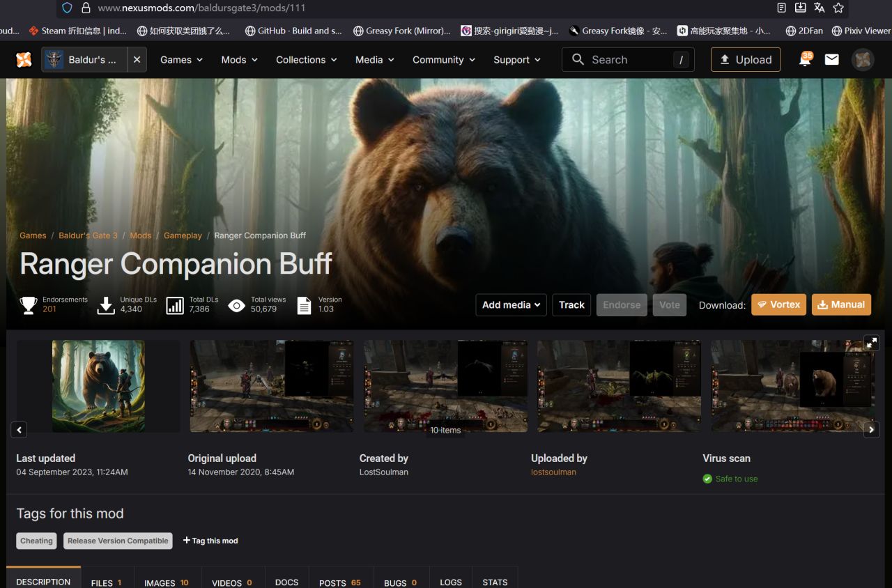Click the browser tracking protection shield icon

tap(67, 8)
